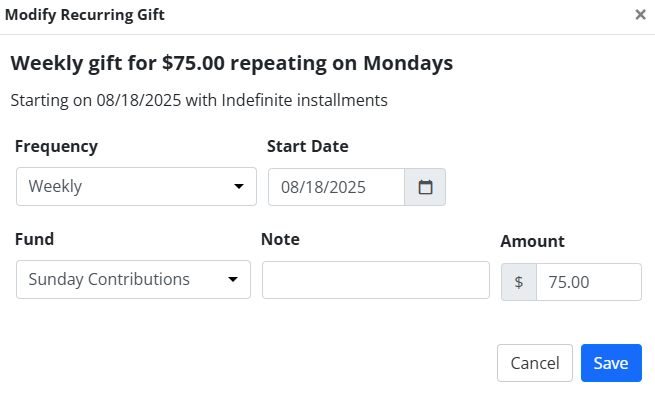Click the Weekly gift for $75.00 heading
This screenshot has height=393, width=655.
pyautogui.click(x=232, y=63)
